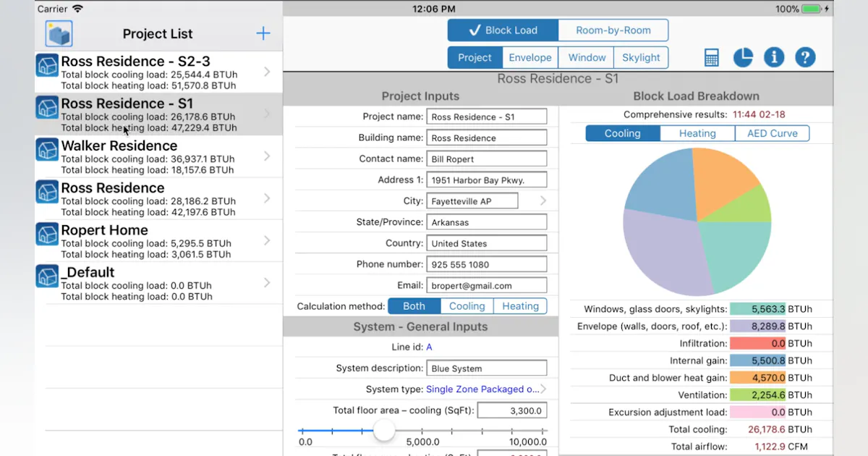The image size is (868, 456).
Task: Click house icon of Ross Residence - S1
Action: tap(48, 108)
